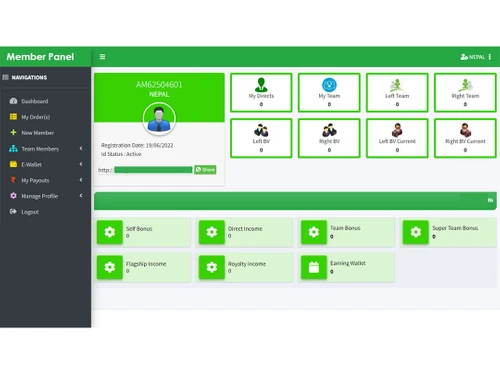This screenshot has width=500, height=375.
Task: Click the Royalty Income gear icon
Action: coord(212,267)
